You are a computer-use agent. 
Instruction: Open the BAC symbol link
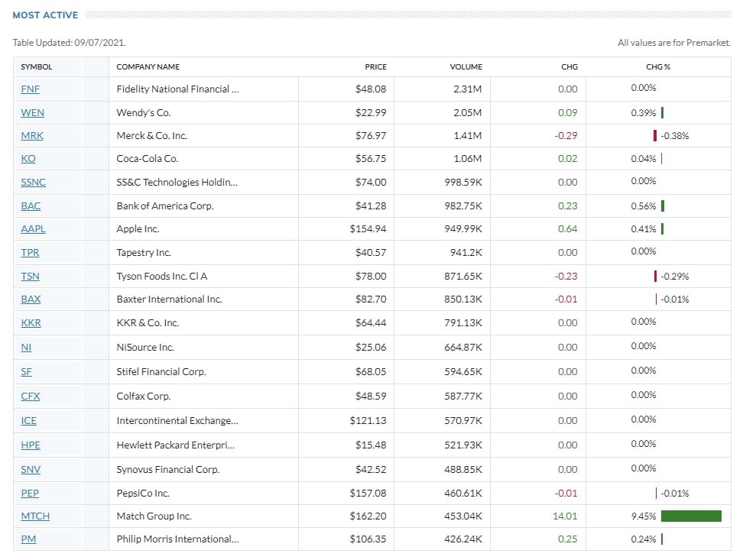pyautogui.click(x=31, y=206)
